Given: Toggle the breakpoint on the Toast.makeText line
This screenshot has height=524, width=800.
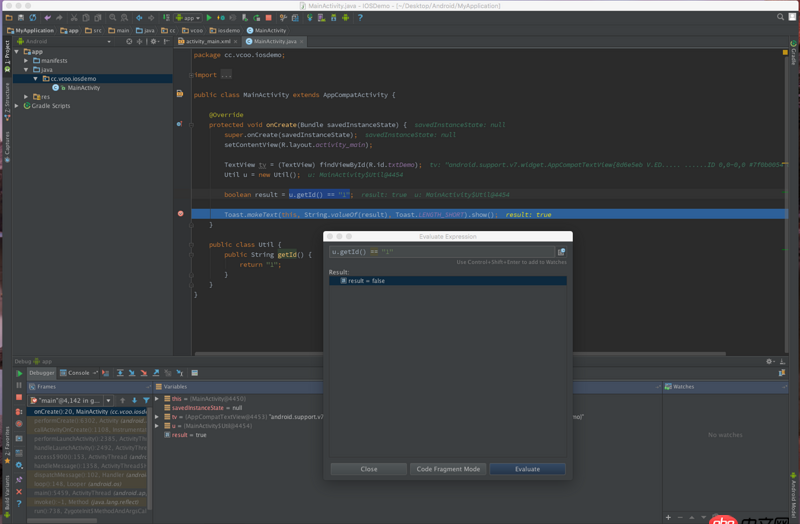Looking at the screenshot, I should [x=180, y=214].
